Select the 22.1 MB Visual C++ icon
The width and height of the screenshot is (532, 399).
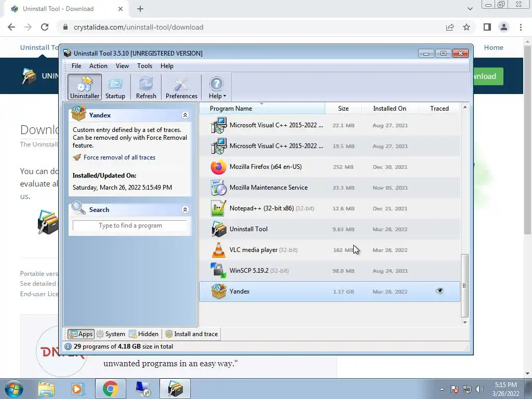point(219,125)
